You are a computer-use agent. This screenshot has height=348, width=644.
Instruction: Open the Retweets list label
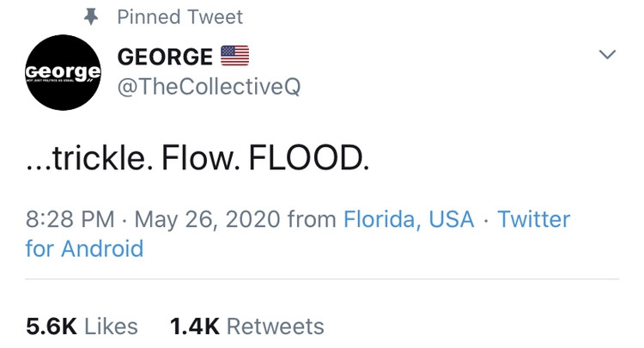(x=275, y=327)
